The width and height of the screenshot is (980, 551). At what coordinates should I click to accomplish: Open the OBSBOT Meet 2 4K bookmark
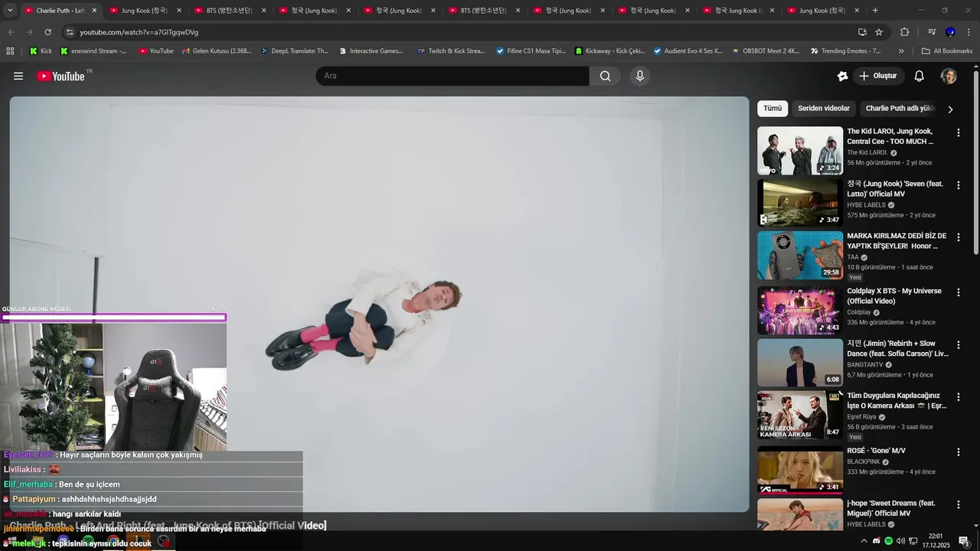point(765,51)
